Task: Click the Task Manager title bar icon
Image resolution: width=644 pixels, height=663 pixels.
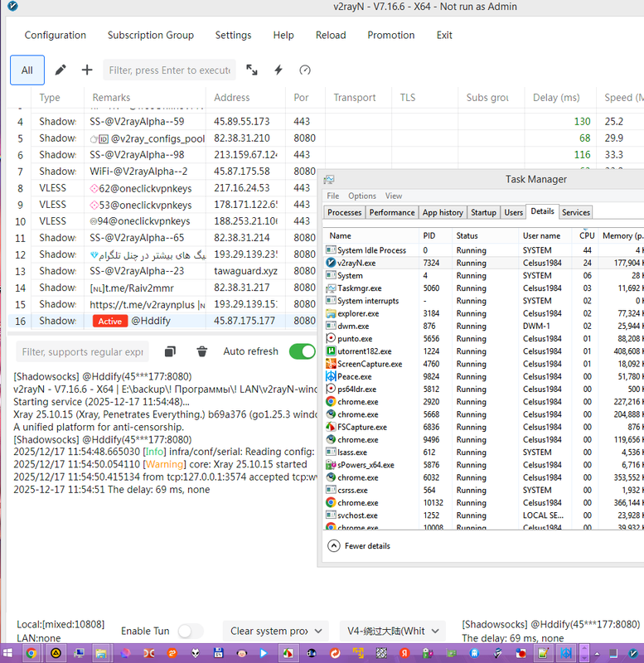Action: (329, 180)
